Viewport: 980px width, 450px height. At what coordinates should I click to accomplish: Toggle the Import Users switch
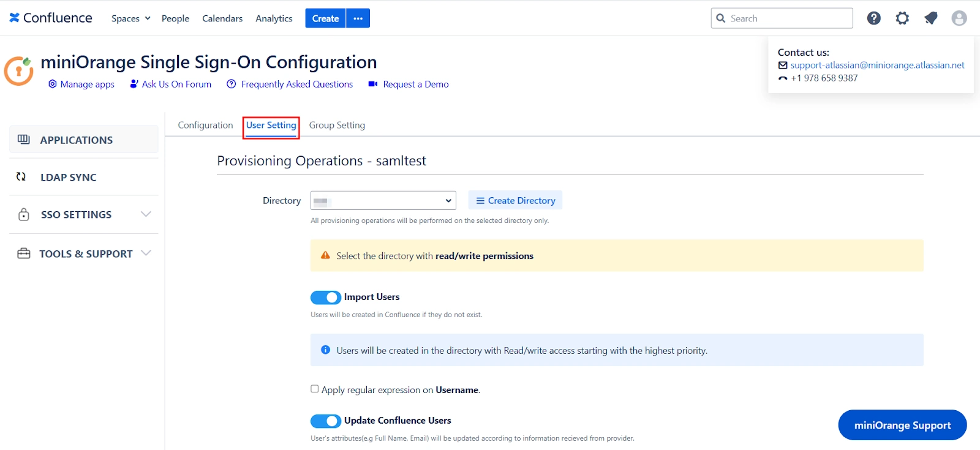click(x=325, y=298)
